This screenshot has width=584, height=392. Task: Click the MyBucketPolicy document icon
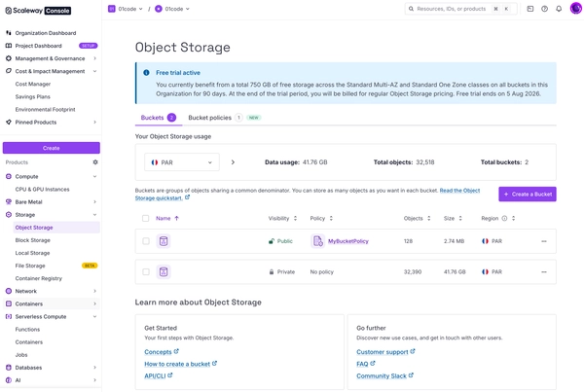tap(317, 241)
